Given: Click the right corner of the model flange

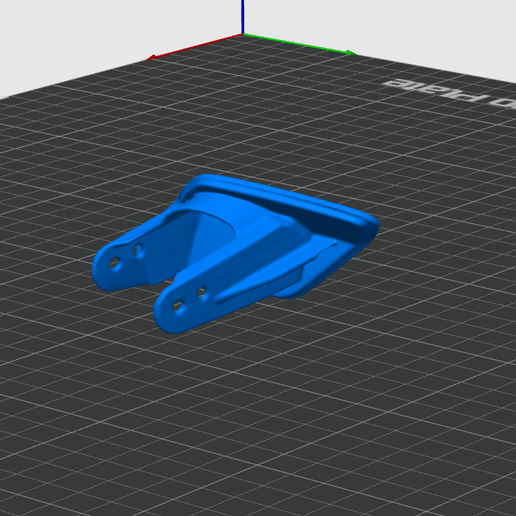Looking at the screenshot, I should coord(372,226).
